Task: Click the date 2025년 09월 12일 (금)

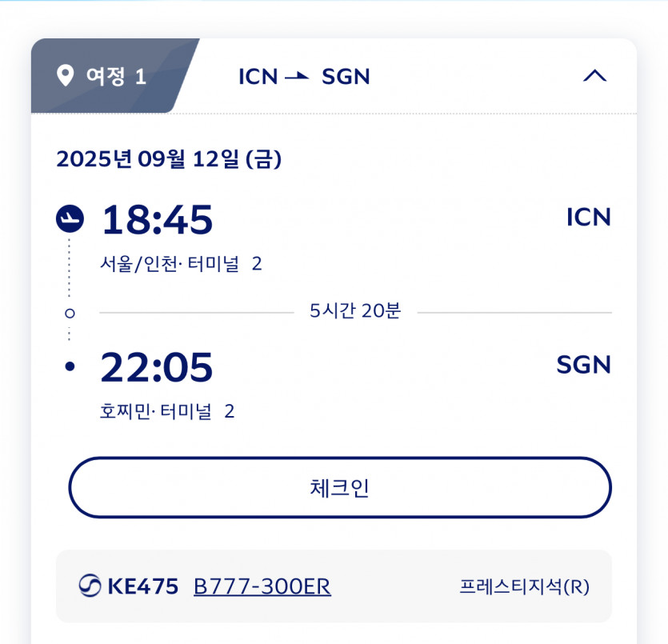Action: [x=169, y=159]
